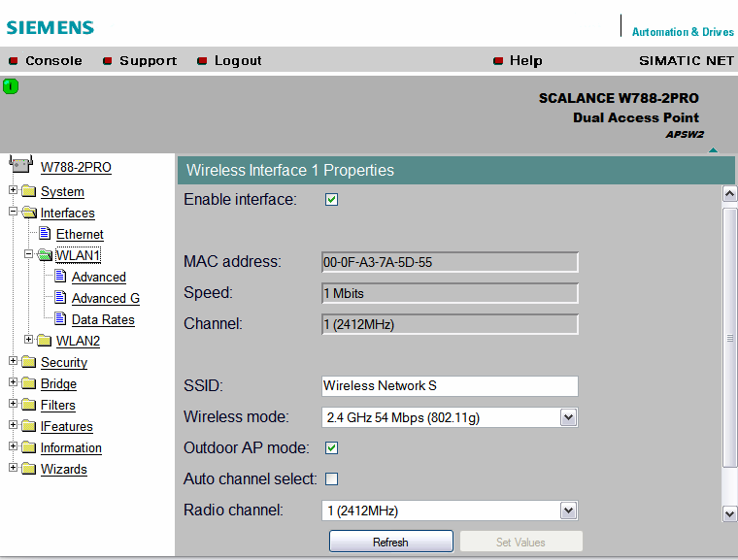Click the Bridge folder icon
The image size is (738, 560).
[x=29, y=383]
